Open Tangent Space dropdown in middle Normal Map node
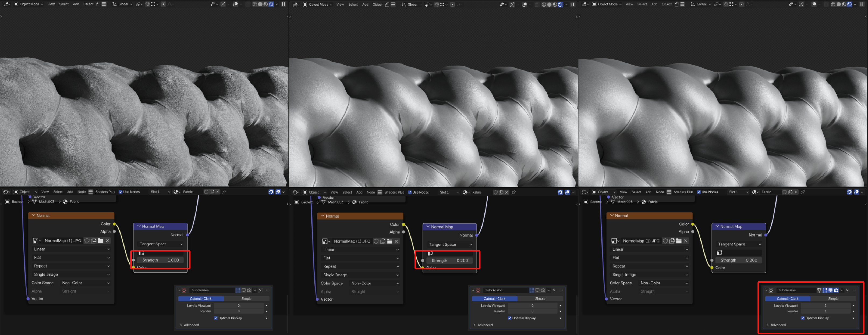Viewport: 868px width, 335px height. (x=449, y=244)
